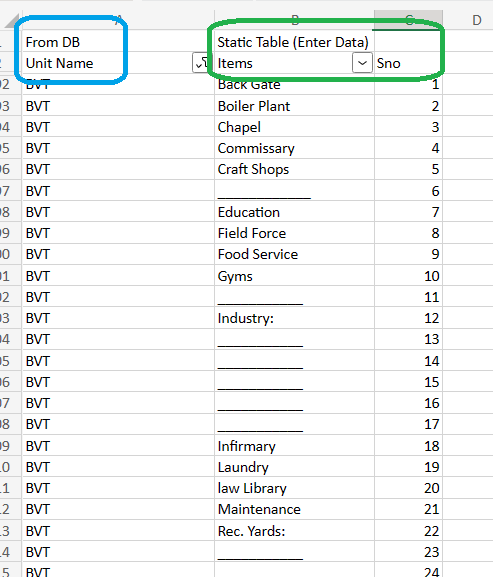Select the 'law Library' cell
Image resolution: width=493 pixels, height=577 pixels.
coord(294,488)
